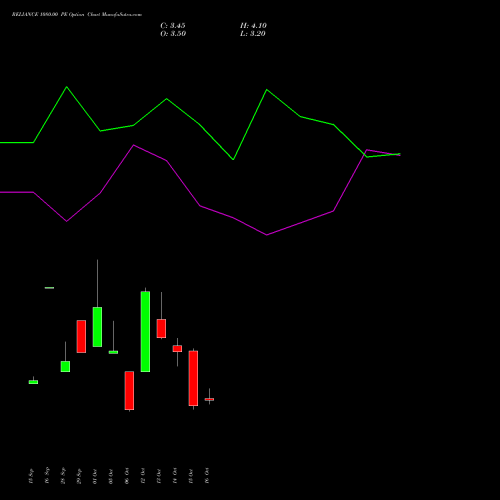Screen dimensions: 500x500
Task: Click the flat green dash candle
Action: click(49, 288)
